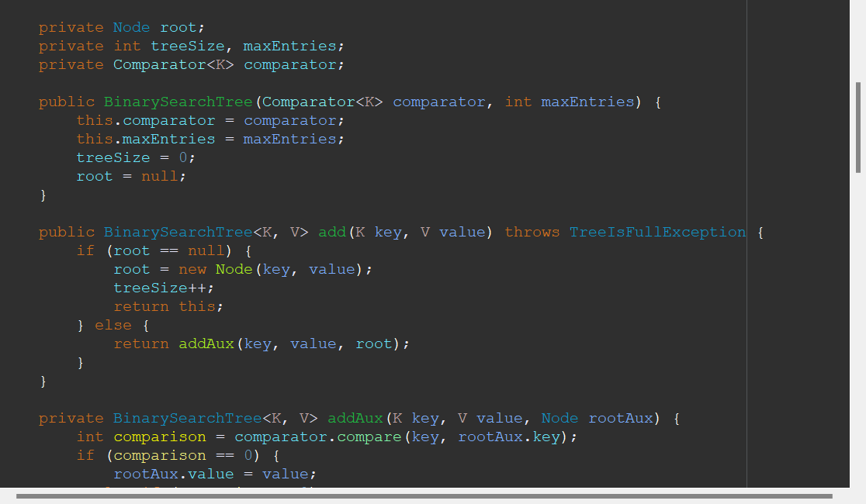Click the private addAux method signature
The width and height of the screenshot is (866, 504).
355,418
